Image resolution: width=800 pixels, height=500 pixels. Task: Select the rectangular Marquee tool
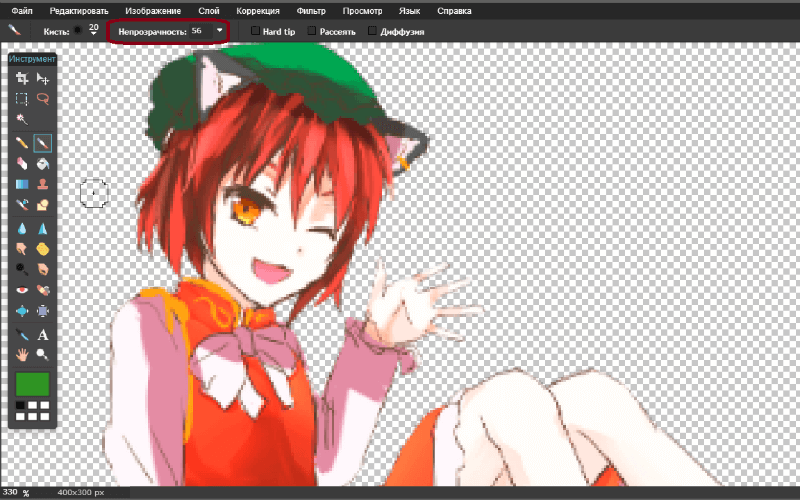pyautogui.click(x=22, y=99)
